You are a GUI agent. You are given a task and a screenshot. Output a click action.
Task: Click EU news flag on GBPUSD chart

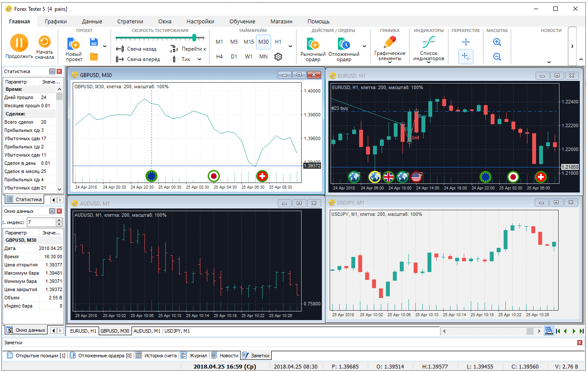pos(151,176)
